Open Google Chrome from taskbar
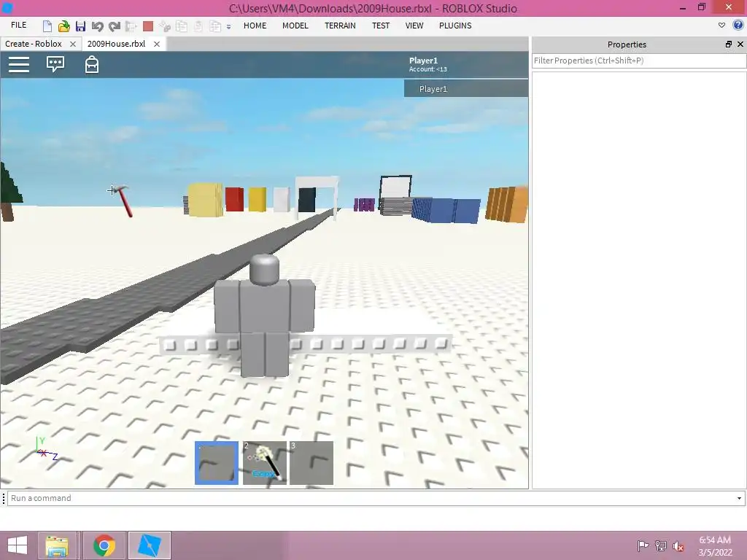Viewport: 747px width, 560px height. click(104, 545)
